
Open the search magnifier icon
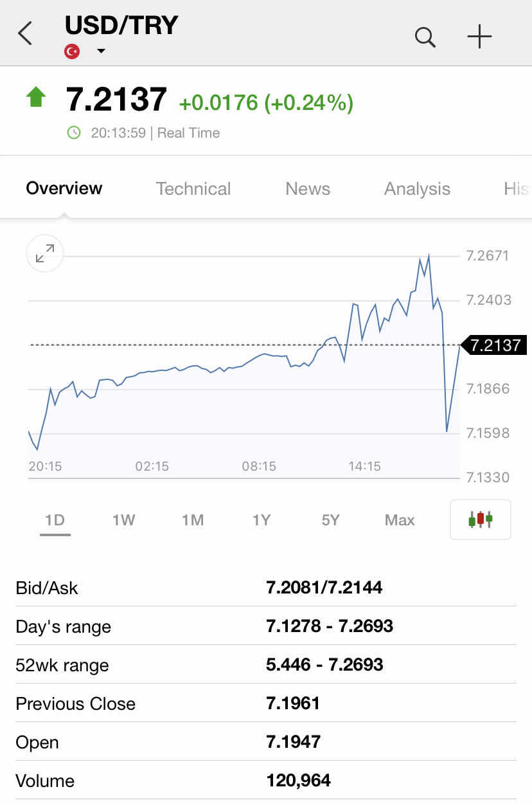[425, 37]
